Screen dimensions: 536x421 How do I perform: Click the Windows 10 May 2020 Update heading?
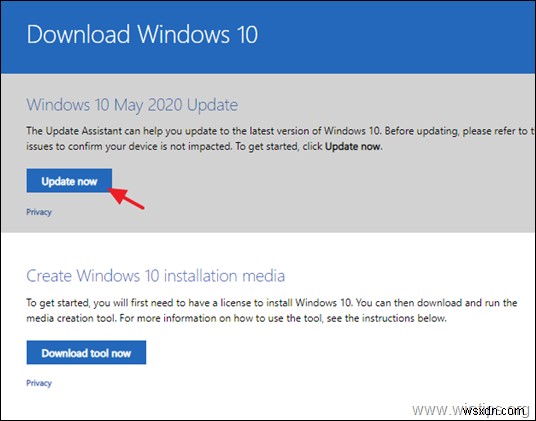(x=132, y=105)
